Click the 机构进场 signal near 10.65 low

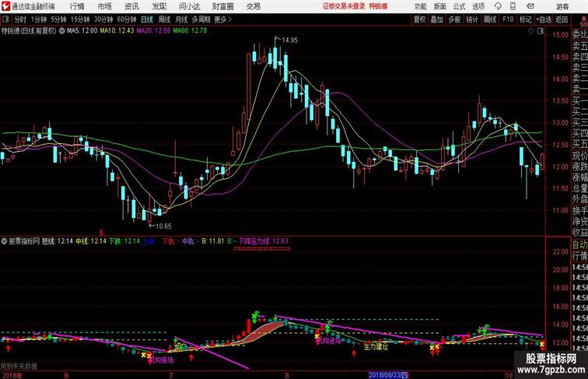(161, 360)
